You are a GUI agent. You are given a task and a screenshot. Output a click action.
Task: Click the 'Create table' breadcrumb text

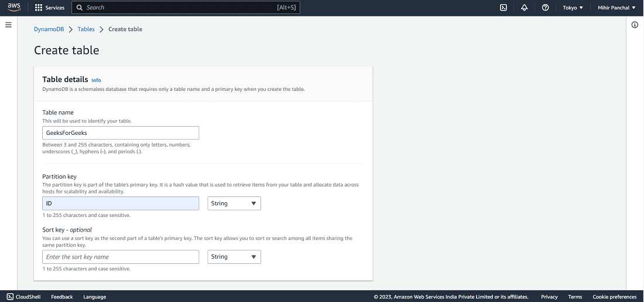point(125,29)
